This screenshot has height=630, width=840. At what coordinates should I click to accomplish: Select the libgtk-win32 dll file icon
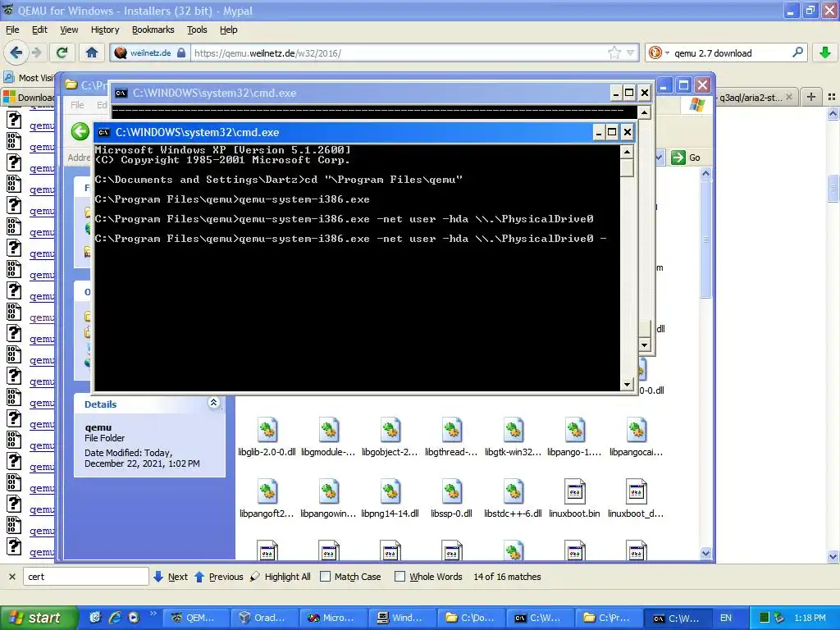tap(514, 430)
